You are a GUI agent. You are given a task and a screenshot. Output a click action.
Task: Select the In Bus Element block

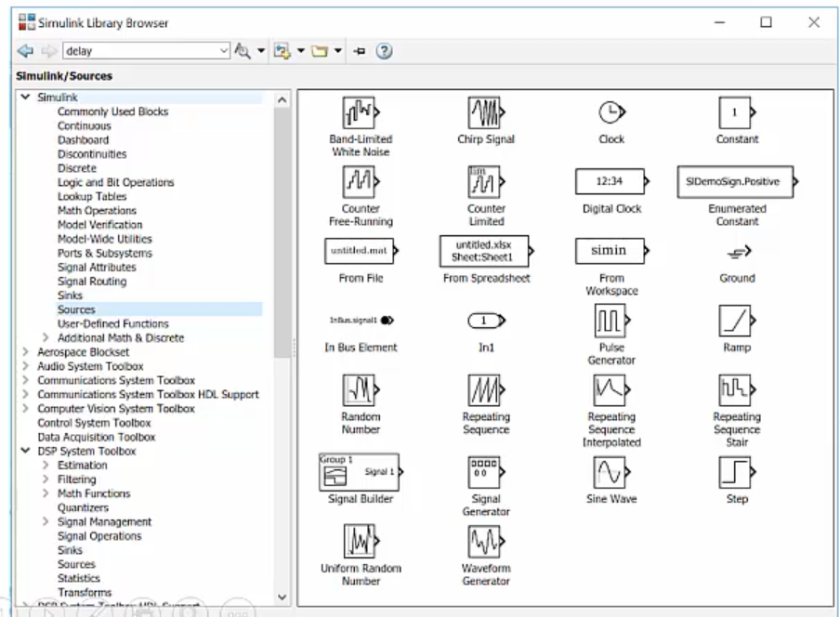point(361,321)
